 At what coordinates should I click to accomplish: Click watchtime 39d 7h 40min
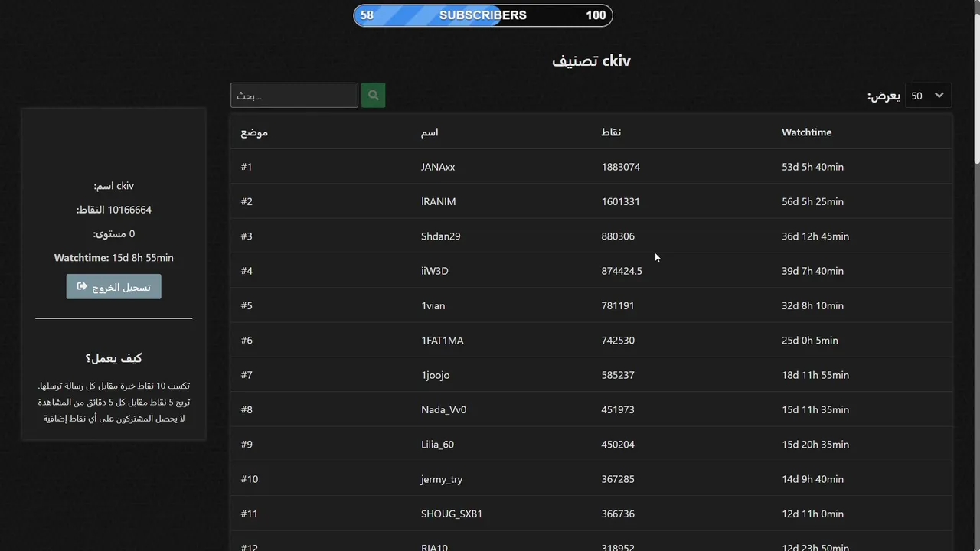tap(812, 271)
